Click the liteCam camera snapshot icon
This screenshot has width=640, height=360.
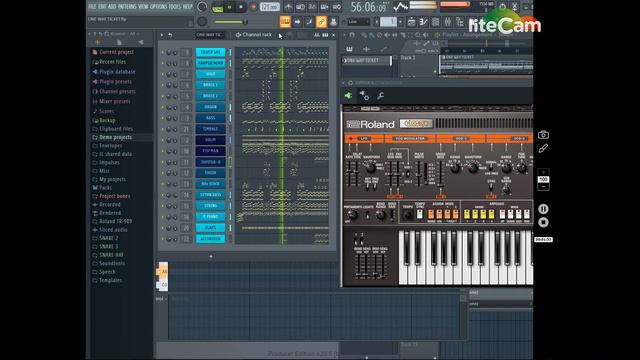(543, 135)
